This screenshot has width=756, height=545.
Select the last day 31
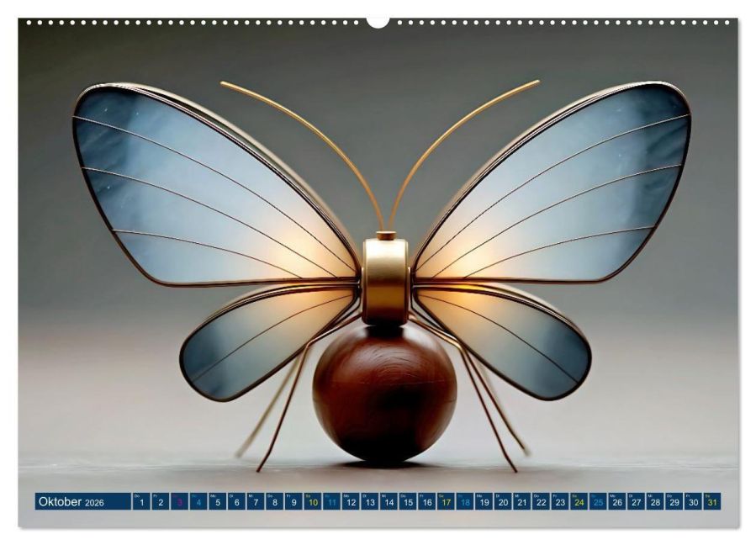712,501
